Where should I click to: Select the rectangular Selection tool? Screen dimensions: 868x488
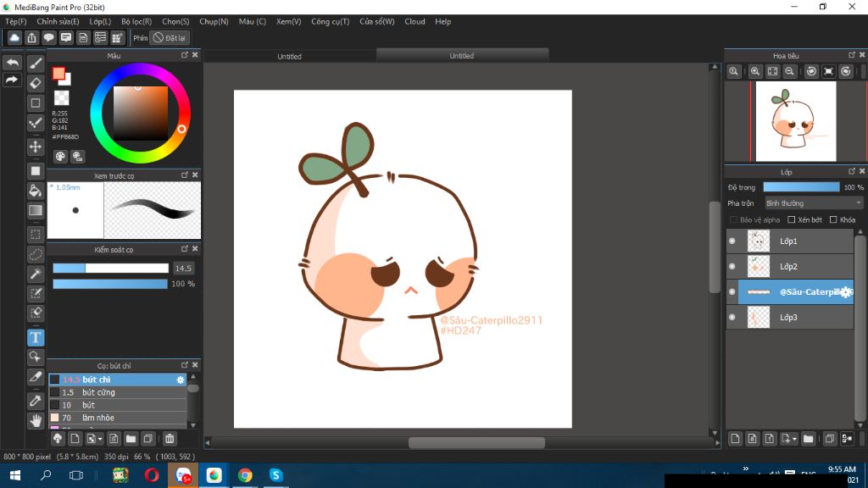click(36, 235)
